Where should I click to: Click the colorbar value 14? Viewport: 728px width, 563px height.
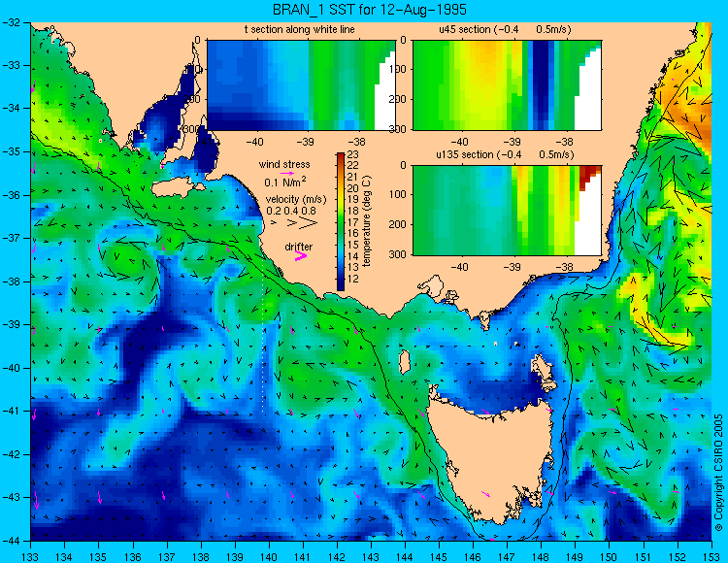click(x=353, y=256)
